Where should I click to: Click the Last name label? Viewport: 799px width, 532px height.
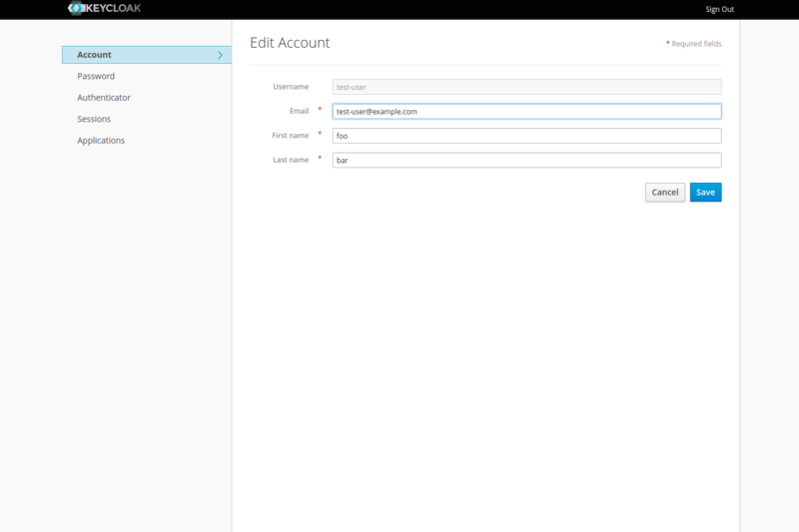(291, 160)
